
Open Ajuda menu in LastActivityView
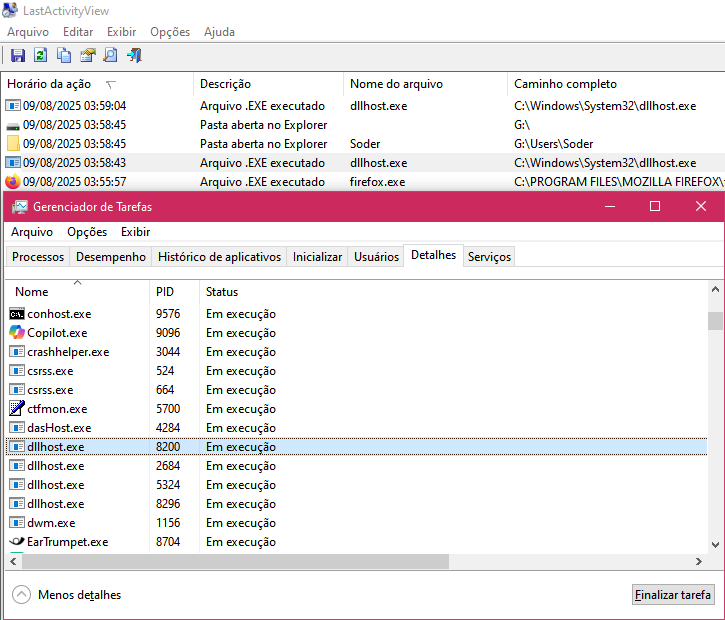coord(220,32)
